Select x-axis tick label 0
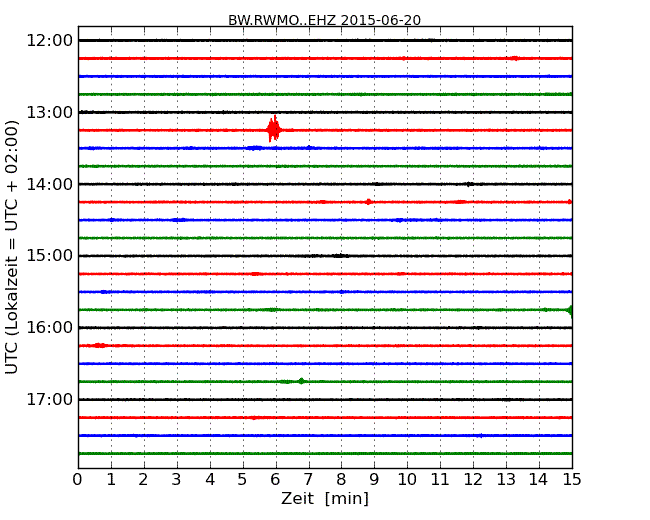The image size is (650, 520). (x=78, y=479)
